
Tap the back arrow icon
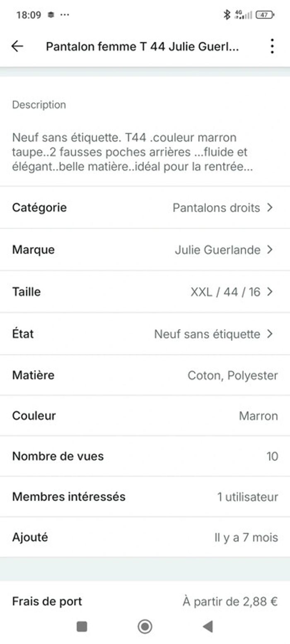(x=17, y=46)
